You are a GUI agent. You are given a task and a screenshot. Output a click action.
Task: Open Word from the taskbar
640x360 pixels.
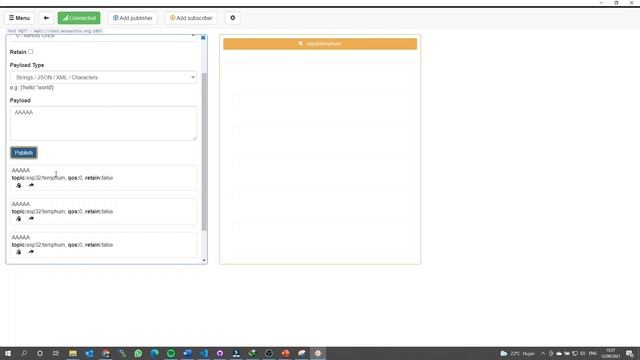(187, 353)
